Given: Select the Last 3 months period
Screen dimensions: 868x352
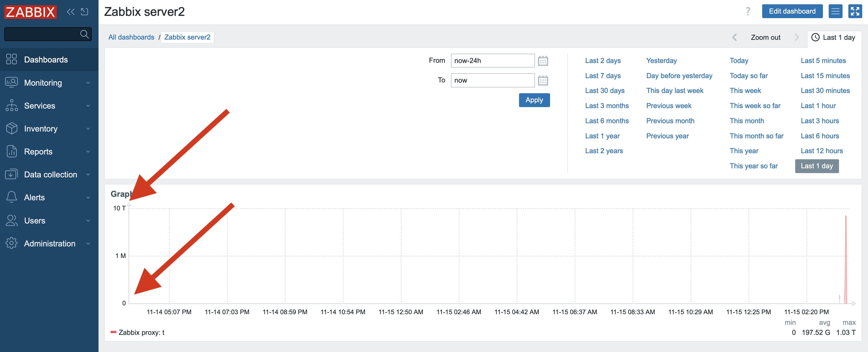Looking at the screenshot, I should [606, 106].
